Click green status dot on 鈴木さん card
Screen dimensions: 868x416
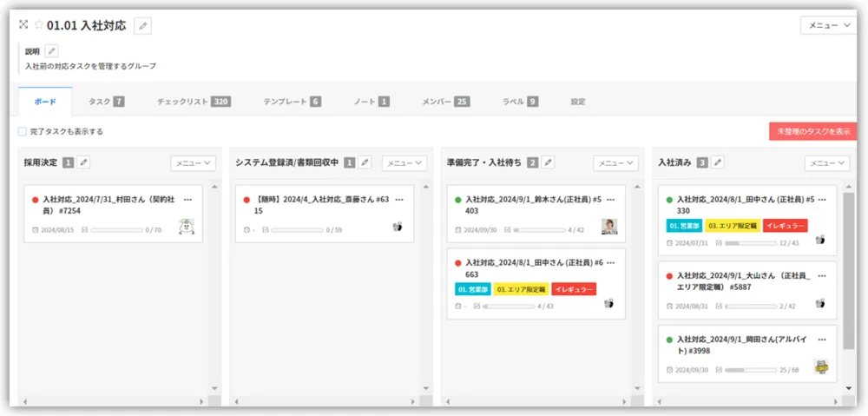(458, 200)
